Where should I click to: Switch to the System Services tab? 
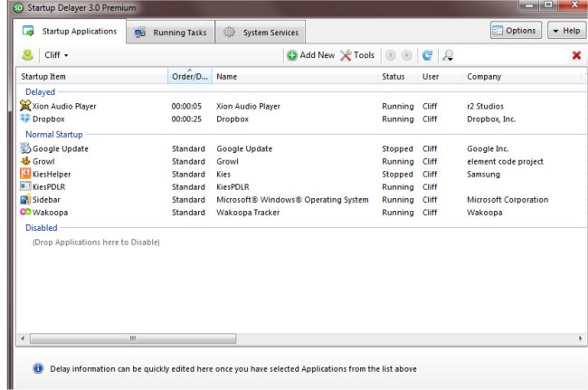(x=261, y=33)
